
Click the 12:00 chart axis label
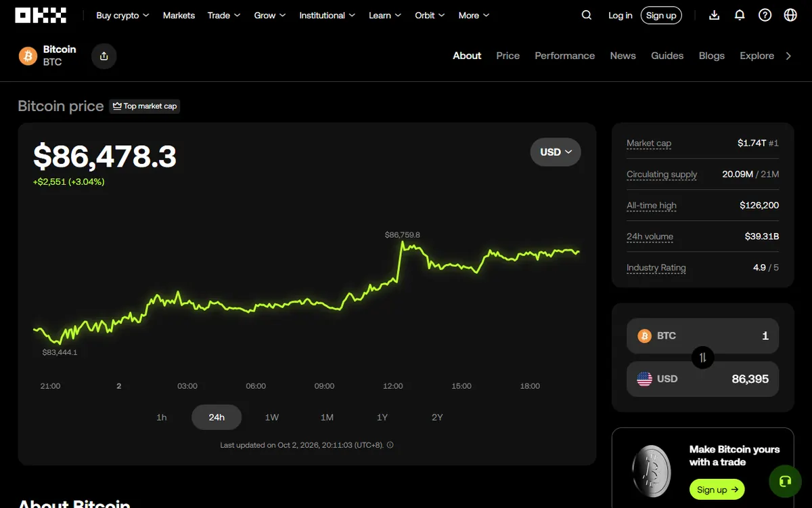tap(393, 386)
